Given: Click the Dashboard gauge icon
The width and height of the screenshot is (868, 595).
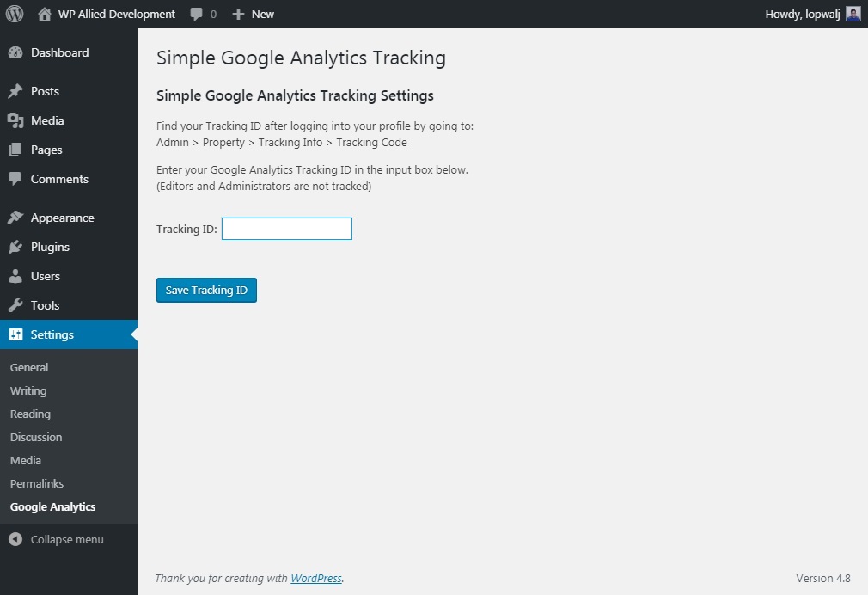Looking at the screenshot, I should 15,52.
